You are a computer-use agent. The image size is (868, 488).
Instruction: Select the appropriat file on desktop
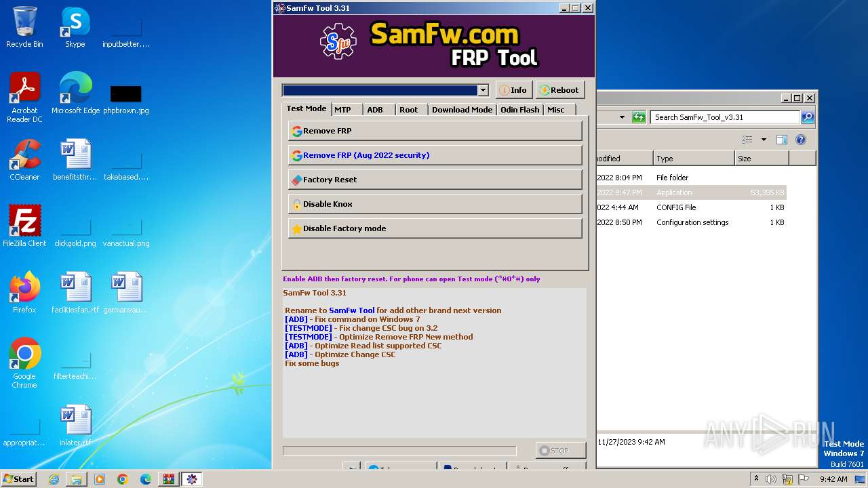24,432
